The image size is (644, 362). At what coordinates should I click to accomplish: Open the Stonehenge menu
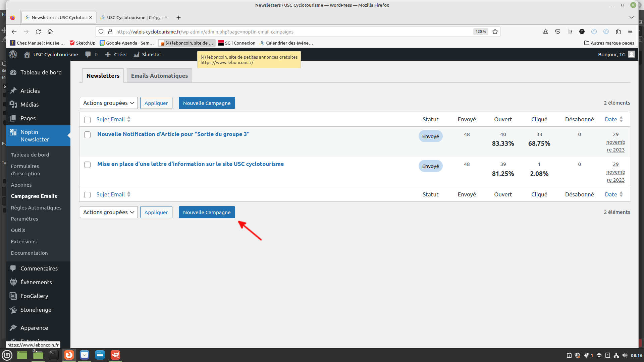click(38, 310)
